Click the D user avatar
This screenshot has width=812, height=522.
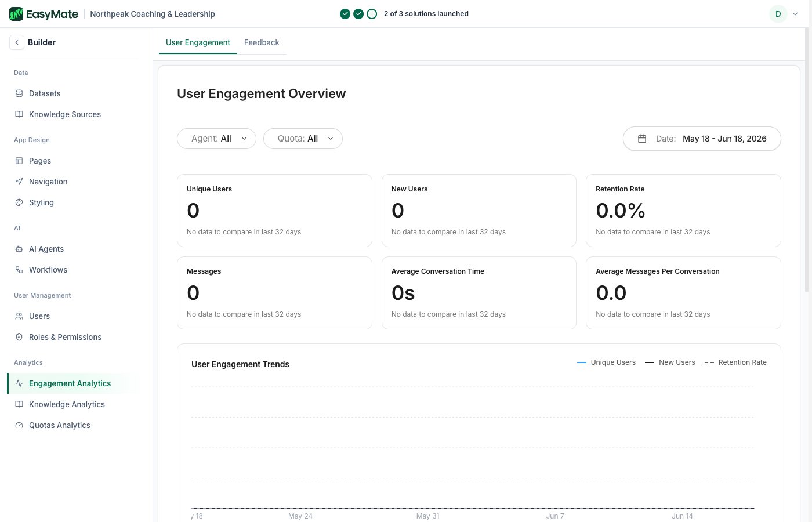(778, 14)
